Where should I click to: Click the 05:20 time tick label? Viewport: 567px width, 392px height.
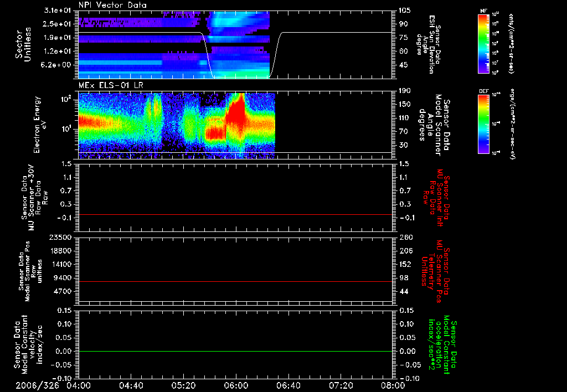[183, 386]
